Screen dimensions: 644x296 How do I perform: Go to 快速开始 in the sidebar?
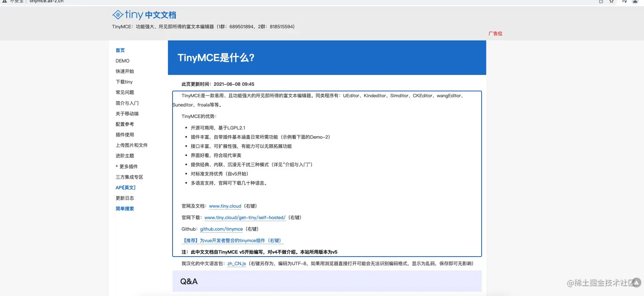(125, 71)
